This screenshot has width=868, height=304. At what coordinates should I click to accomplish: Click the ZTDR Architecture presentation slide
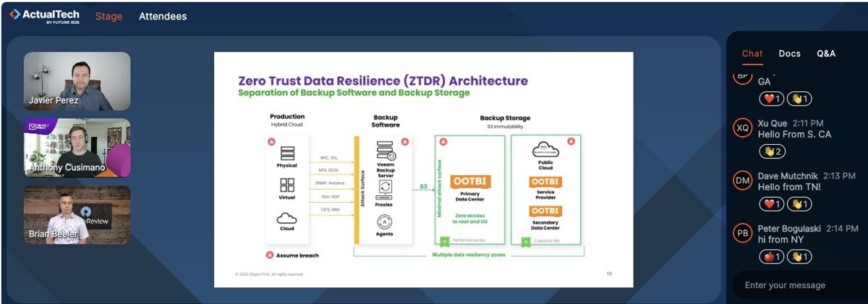pyautogui.click(x=424, y=169)
